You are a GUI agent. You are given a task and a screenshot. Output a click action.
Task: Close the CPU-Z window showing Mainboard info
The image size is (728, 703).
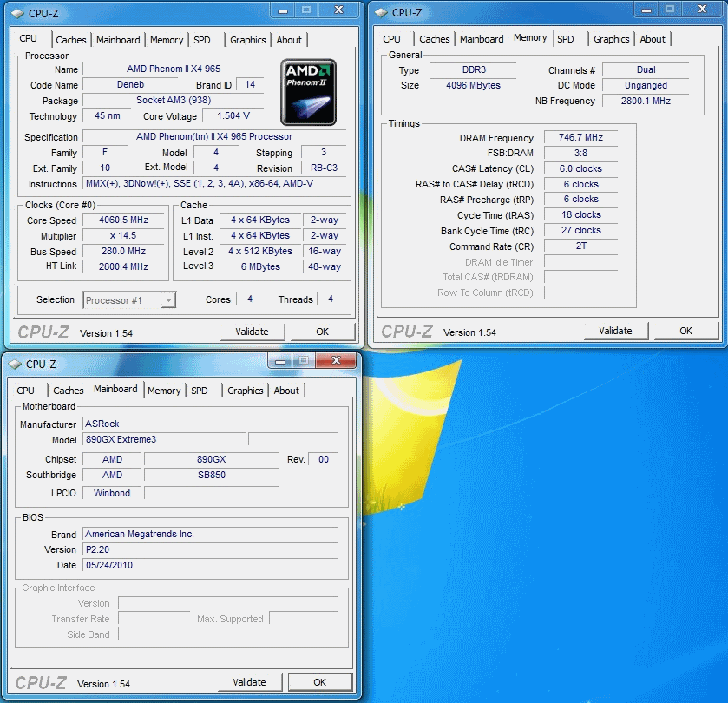335,361
